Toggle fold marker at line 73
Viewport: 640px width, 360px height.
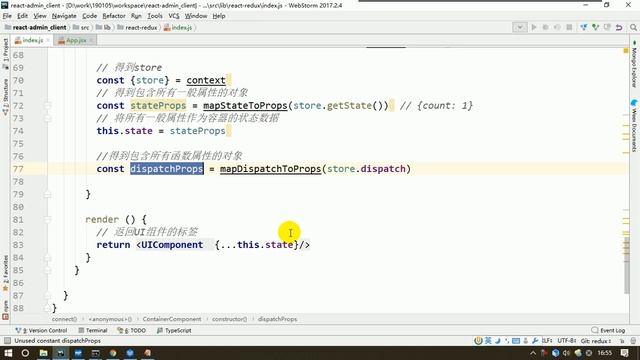[x=48, y=118]
